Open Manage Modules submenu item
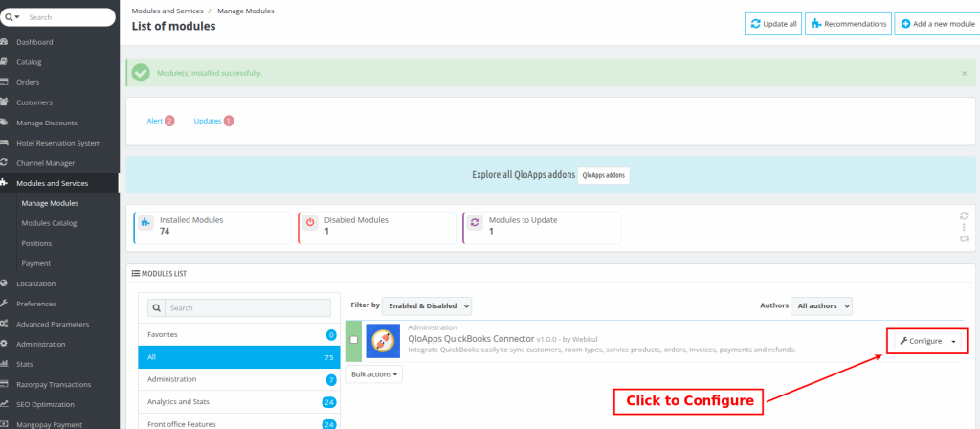The height and width of the screenshot is (429, 980). 50,203
